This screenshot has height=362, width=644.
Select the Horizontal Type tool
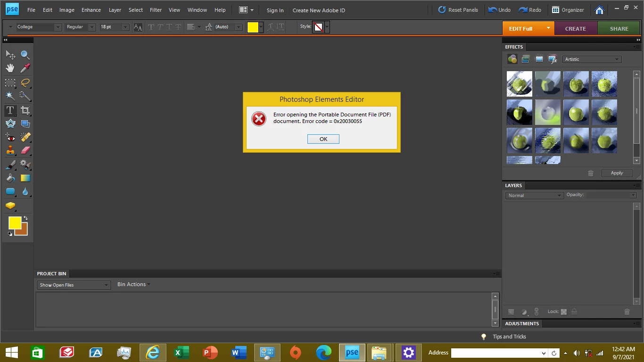[x=10, y=111]
